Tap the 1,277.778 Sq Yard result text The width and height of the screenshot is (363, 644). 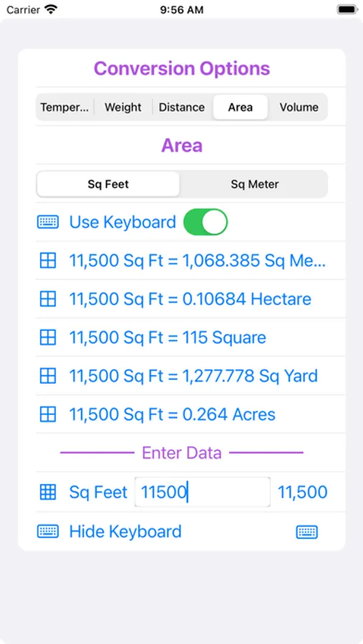[x=193, y=376]
